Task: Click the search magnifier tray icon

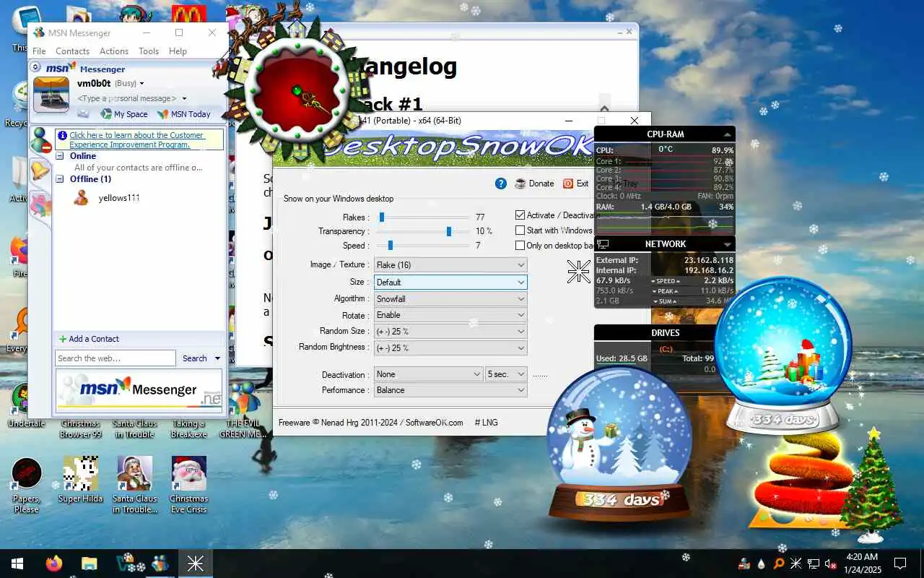Action: click(778, 564)
